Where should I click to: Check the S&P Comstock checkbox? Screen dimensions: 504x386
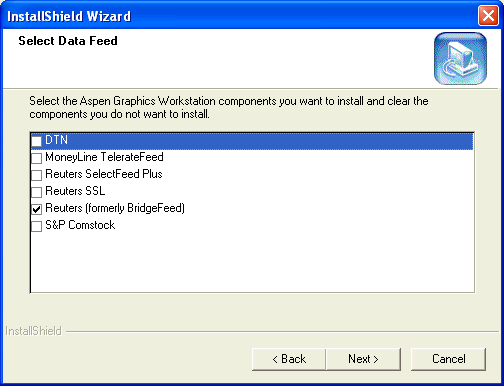pyautogui.click(x=36, y=226)
